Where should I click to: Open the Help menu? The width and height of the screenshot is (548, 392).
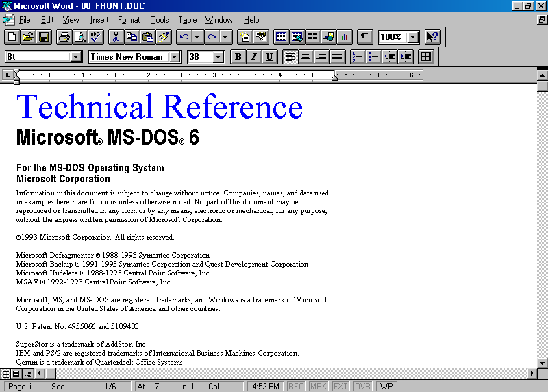[251, 20]
